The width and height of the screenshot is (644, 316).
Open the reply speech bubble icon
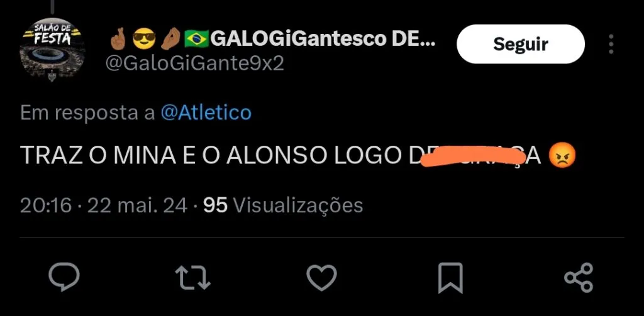tap(64, 277)
